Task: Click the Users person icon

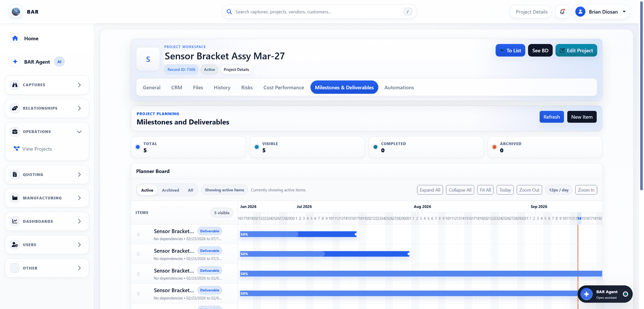Action: click(15, 245)
